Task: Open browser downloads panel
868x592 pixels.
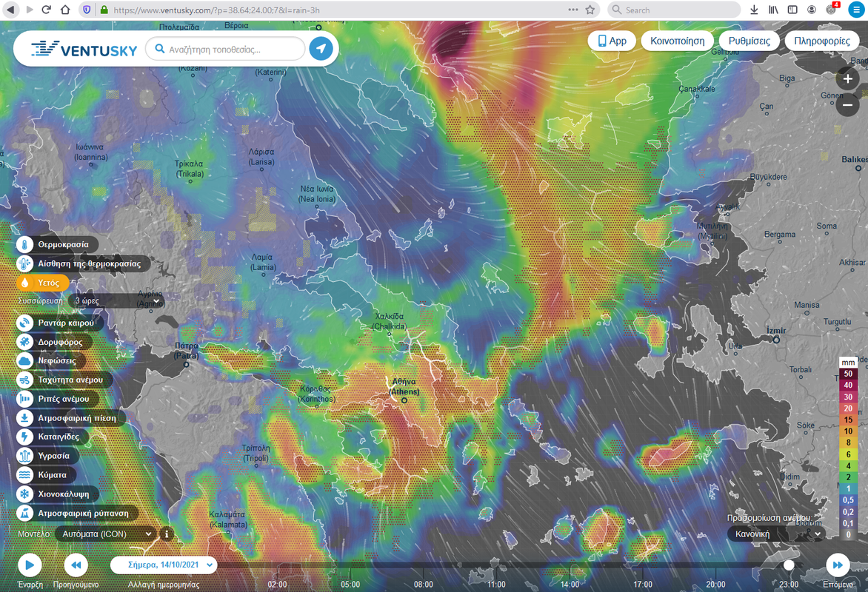Action: coord(754,10)
